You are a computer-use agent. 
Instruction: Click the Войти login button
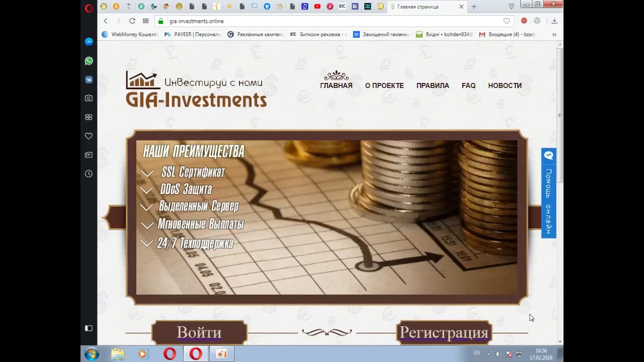point(199,332)
